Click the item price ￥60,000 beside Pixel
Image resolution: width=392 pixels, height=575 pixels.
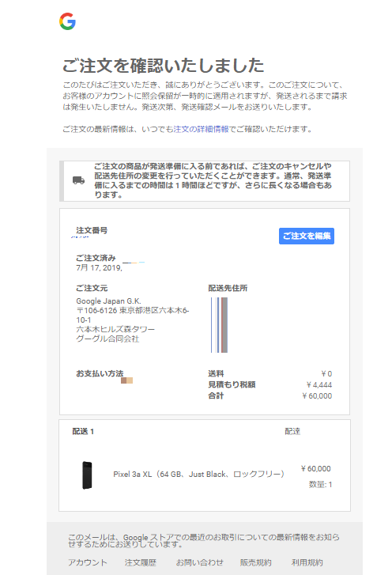pyautogui.click(x=316, y=469)
